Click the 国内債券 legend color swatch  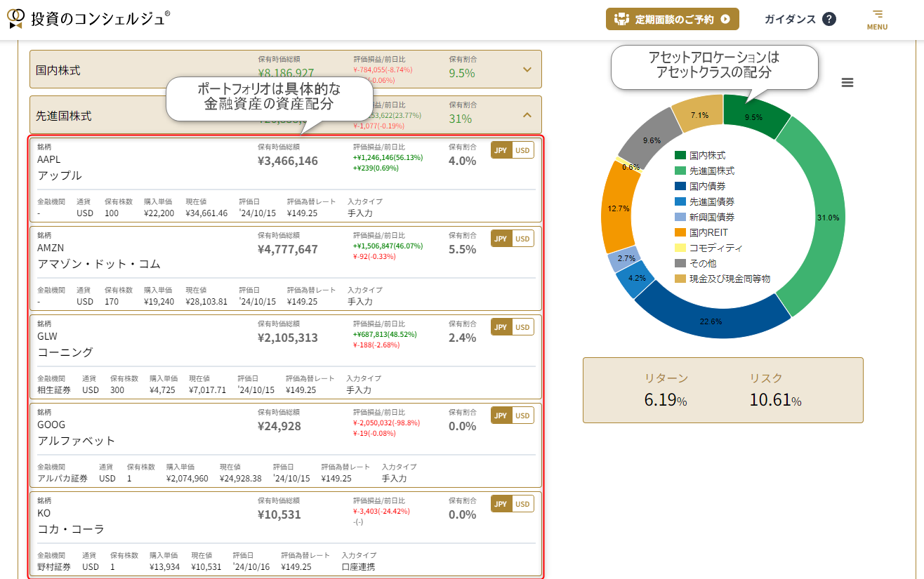tap(680, 186)
